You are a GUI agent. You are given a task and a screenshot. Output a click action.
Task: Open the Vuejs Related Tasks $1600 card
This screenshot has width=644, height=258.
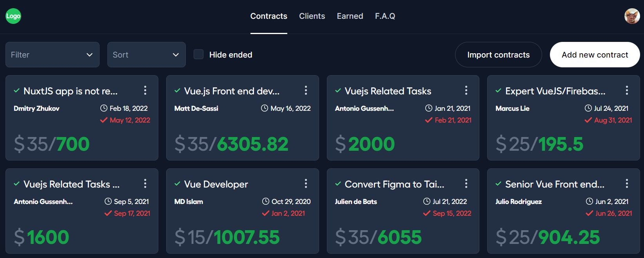pyautogui.click(x=82, y=211)
